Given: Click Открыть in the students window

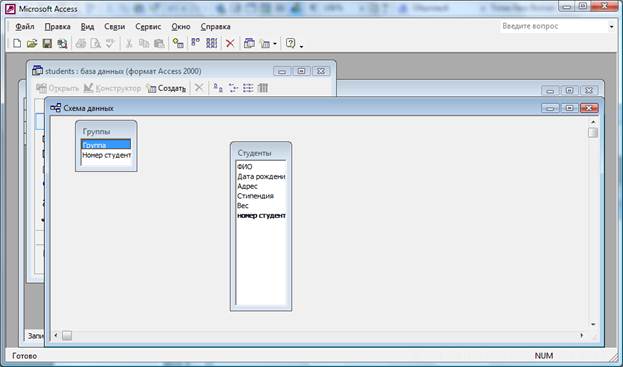Looking at the screenshot, I should click(57, 88).
